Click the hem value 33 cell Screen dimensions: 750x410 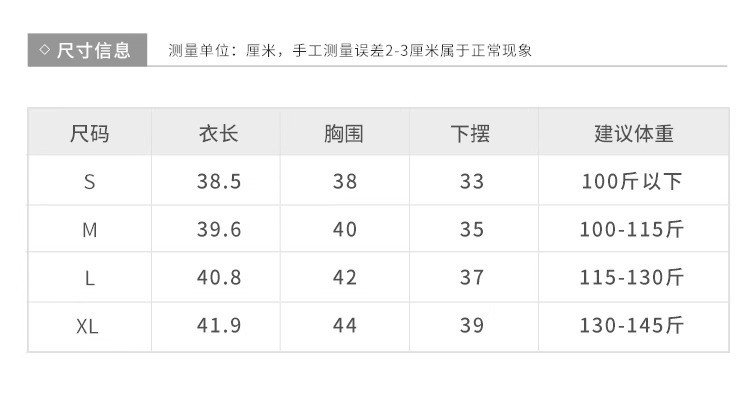click(471, 182)
